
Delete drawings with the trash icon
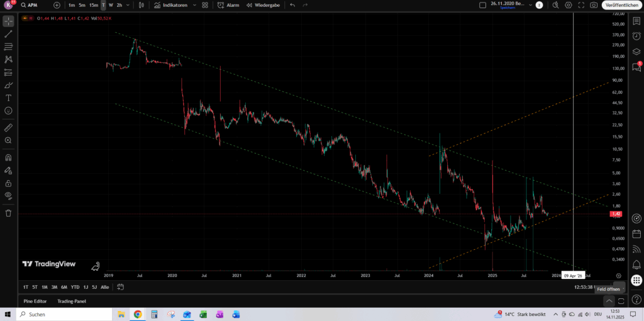point(9,213)
